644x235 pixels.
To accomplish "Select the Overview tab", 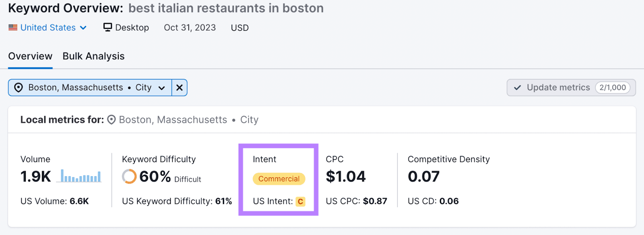I will tap(30, 56).
